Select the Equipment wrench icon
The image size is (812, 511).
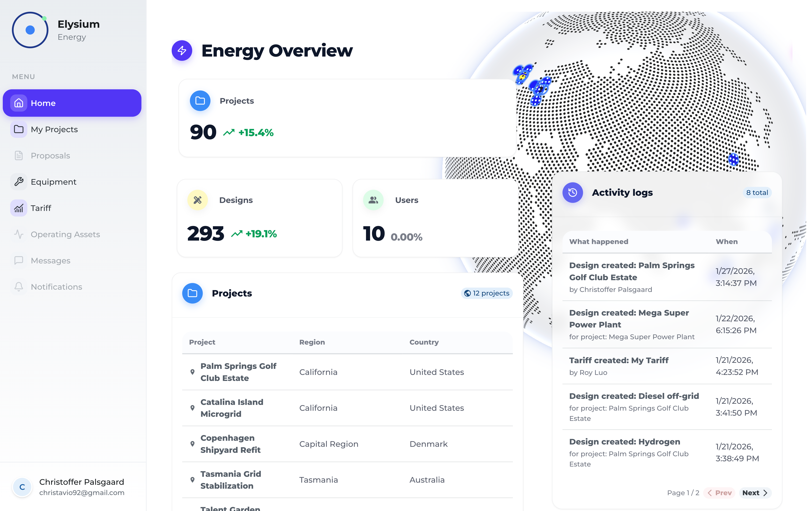[19, 182]
